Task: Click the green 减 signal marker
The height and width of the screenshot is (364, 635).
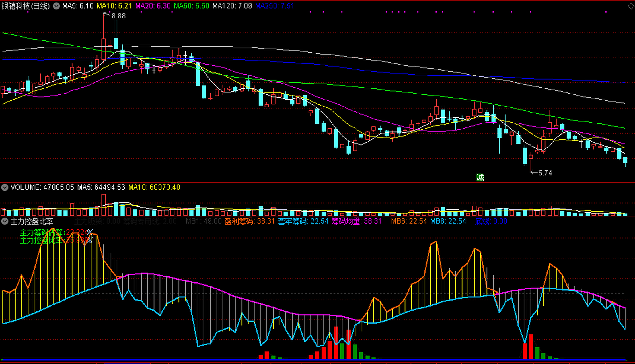Action: [x=480, y=178]
